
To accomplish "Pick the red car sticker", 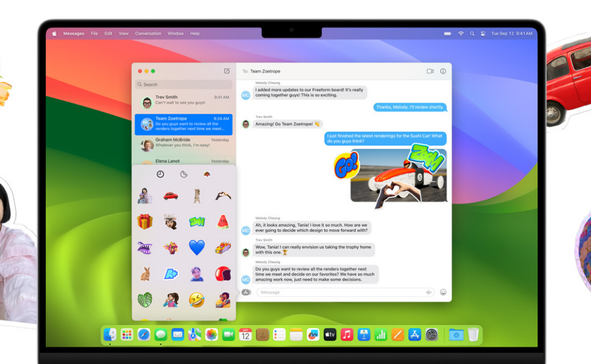I will point(171,196).
